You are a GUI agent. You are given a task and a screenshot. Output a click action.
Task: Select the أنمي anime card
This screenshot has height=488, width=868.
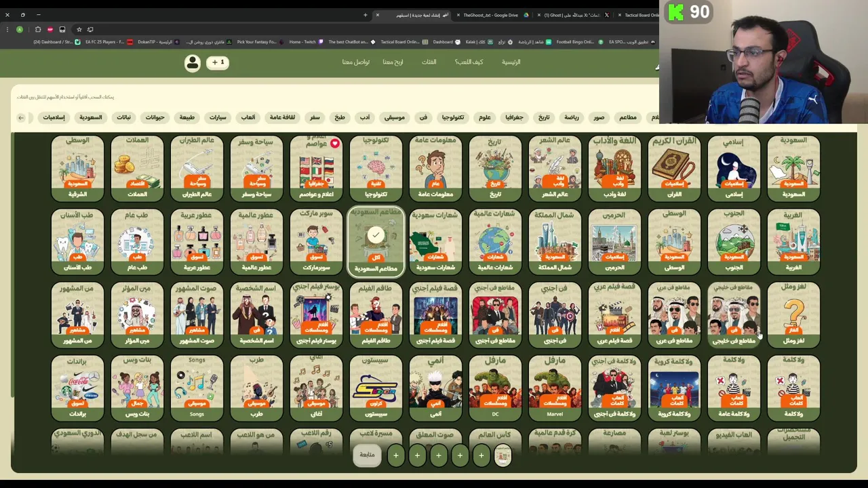click(435, 388)
